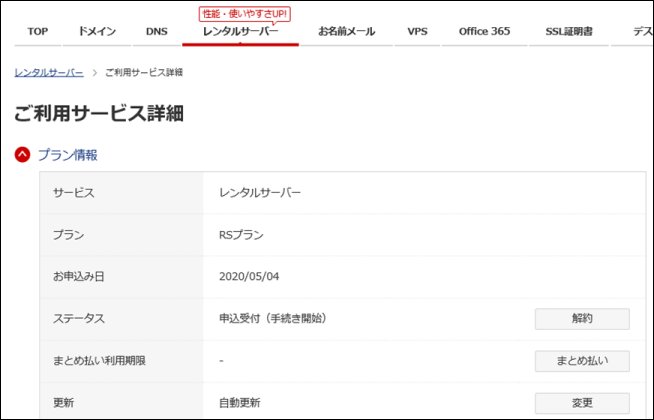Click the レンタルサーバー breadcrumb link
Screen dimensions: 654x420
[49, 73]
